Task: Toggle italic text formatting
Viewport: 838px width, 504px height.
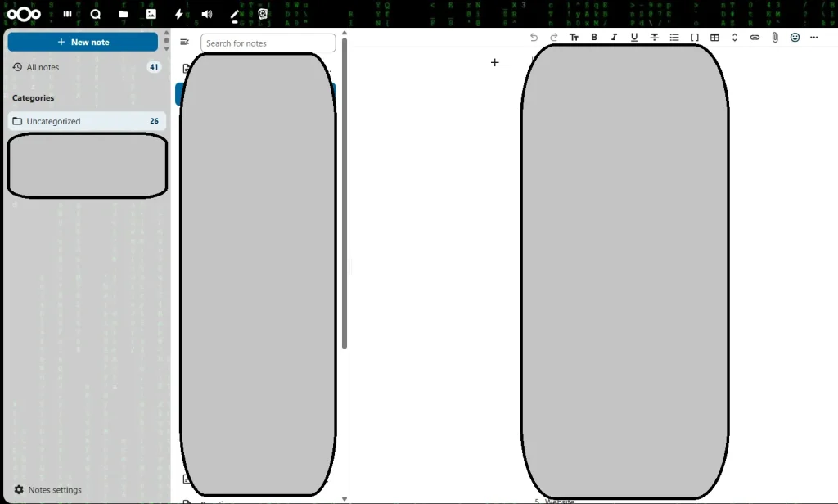Action: pos(614,38)
